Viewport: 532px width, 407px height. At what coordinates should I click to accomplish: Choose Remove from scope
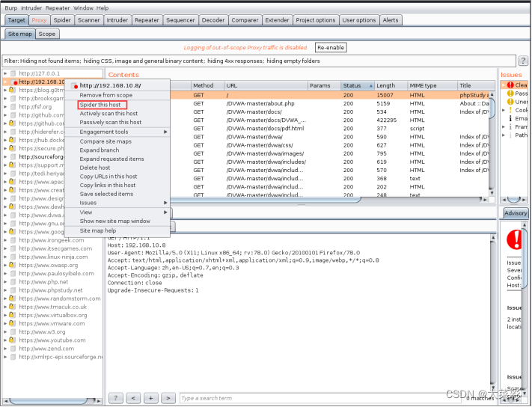point(117,95)
